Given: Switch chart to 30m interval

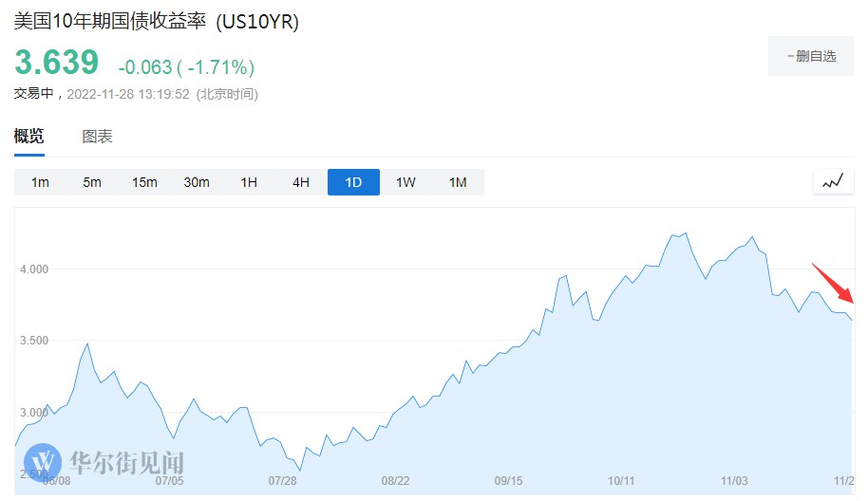Looking at the screenshot, I should pos(197,182).
